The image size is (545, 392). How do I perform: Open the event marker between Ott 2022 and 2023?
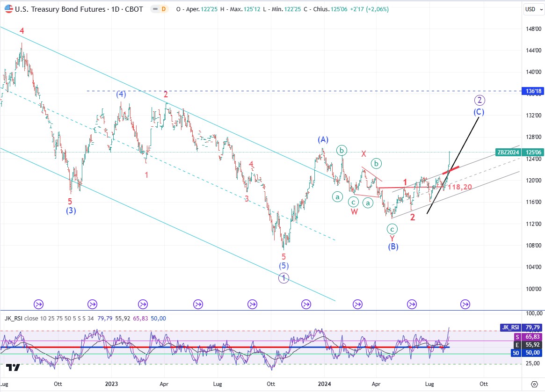click(93, 305)
